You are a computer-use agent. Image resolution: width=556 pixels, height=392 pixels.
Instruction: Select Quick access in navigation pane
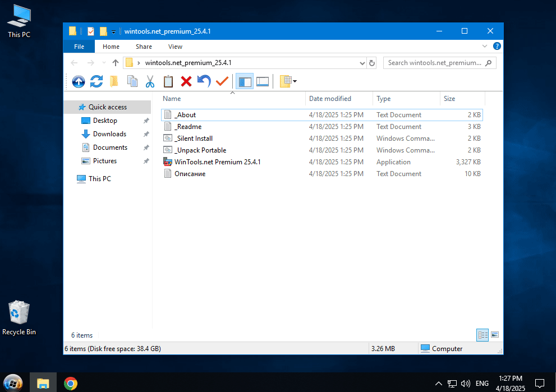(108, 107)
